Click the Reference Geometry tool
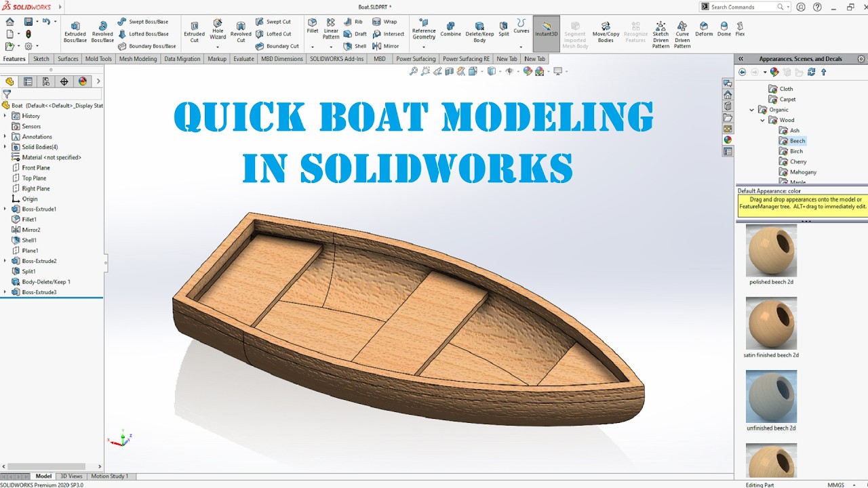The image size is (868, 488). tap(424, 29)
